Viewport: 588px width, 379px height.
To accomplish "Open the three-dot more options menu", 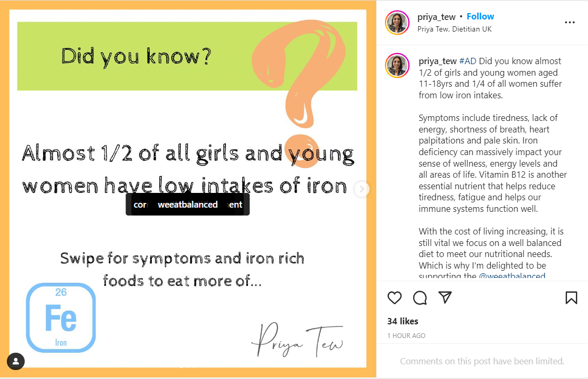I will click(x=570, y=23).
